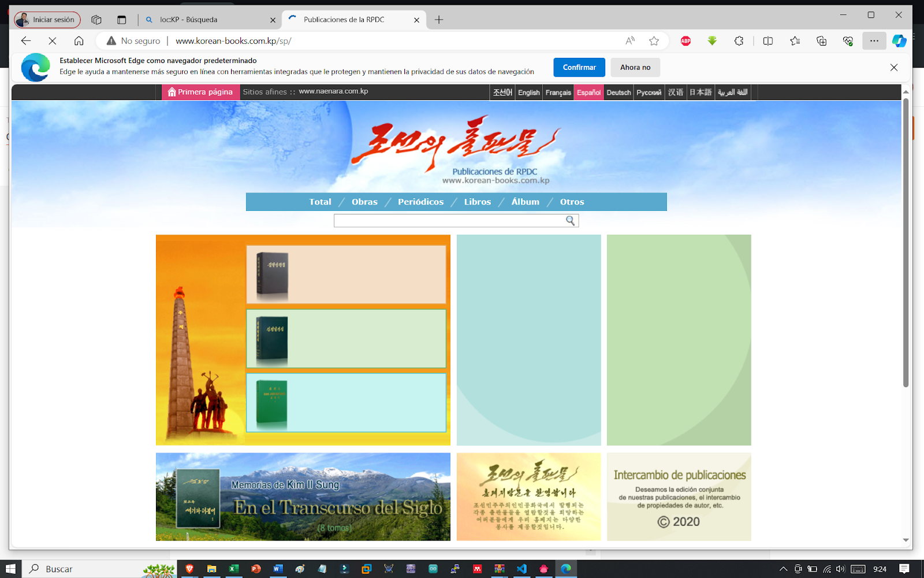This screenshot has width=924, height=578.
Task: Switch site language to Arabic
Action: [733, 92]
